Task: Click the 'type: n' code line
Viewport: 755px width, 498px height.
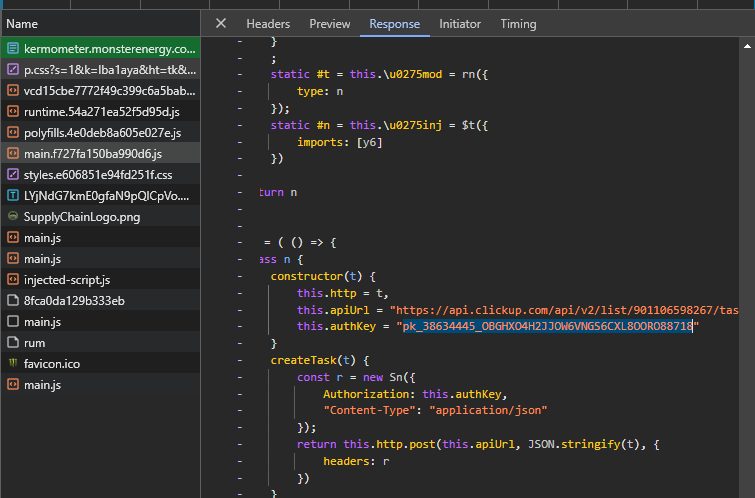Action: (320, 91)
